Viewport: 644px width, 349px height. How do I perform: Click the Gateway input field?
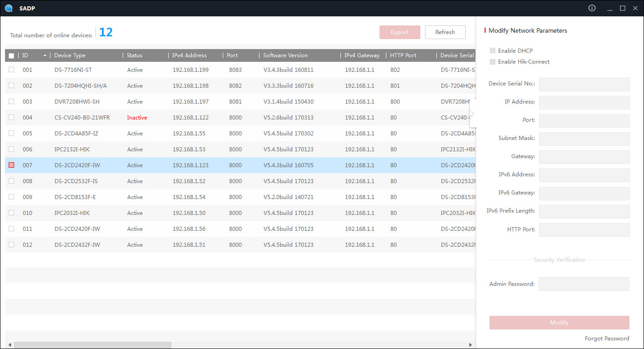584,157
